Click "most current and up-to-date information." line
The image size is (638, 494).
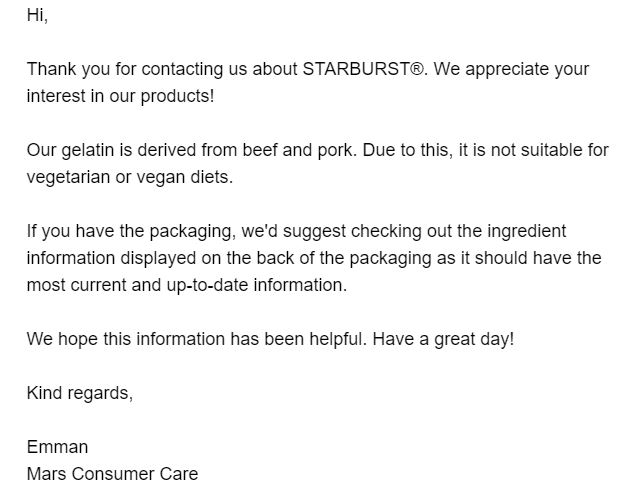coord(187,285)
